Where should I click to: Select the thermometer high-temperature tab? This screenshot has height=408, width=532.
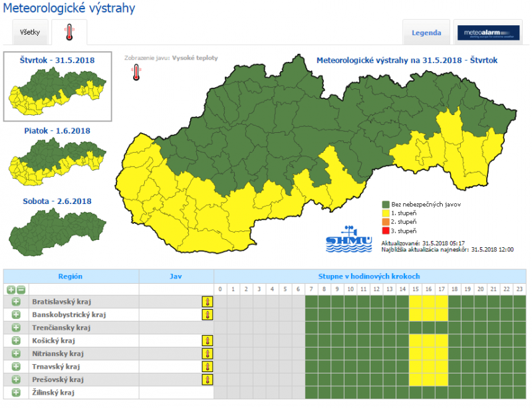pos(69,32)
